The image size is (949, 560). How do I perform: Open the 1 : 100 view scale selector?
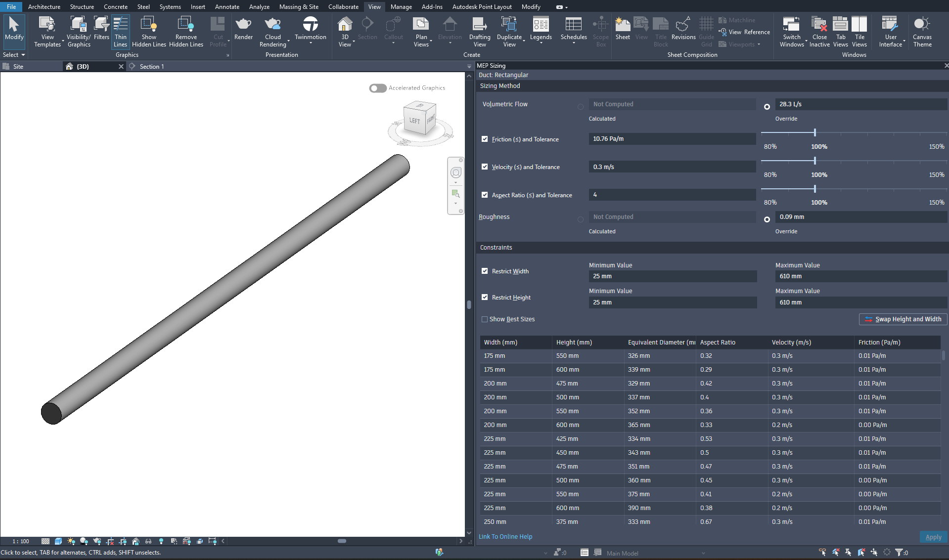point(21,541)
